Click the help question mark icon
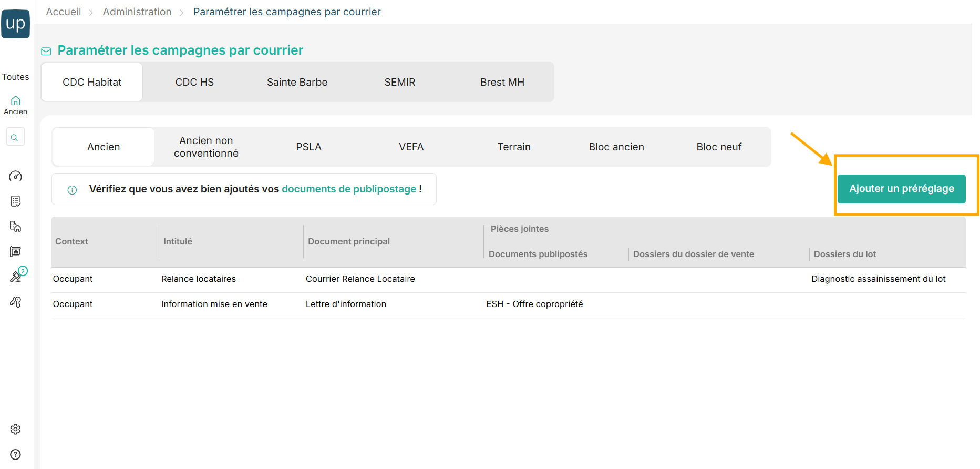Image resolution: width=980 pixels, height=469 pixels. [x=16, y=455]
